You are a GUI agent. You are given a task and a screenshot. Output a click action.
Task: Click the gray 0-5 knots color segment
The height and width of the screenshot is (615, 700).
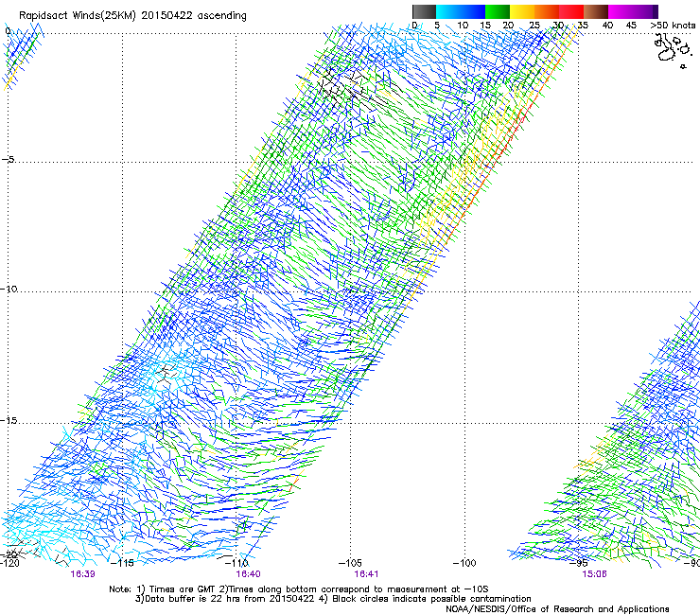click(424, 11)
